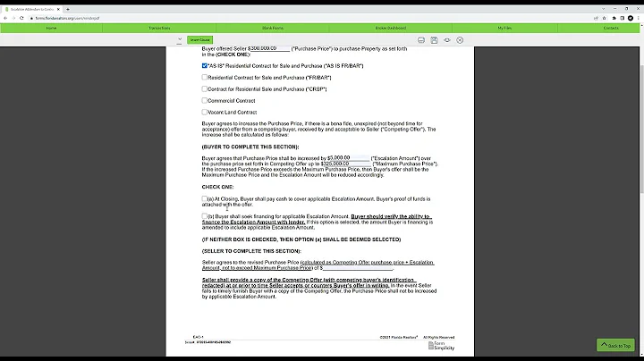Check the CRSP contract checkbox
644x361 pixels.
coord(205,88)
